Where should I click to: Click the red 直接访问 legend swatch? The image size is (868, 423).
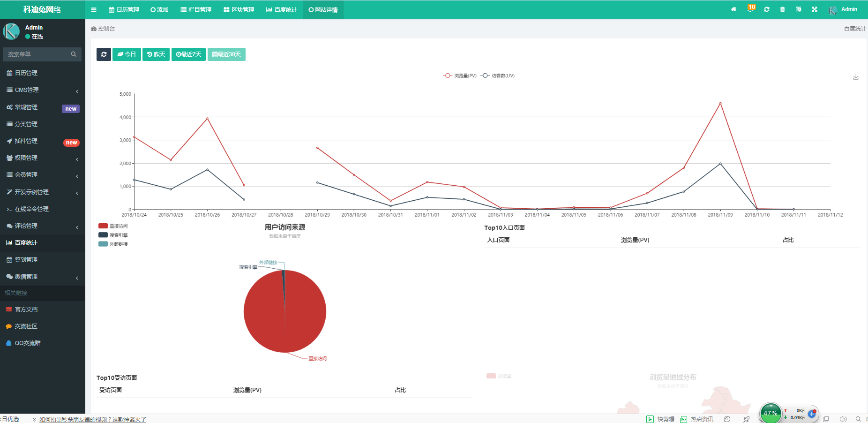coord(103,226)
